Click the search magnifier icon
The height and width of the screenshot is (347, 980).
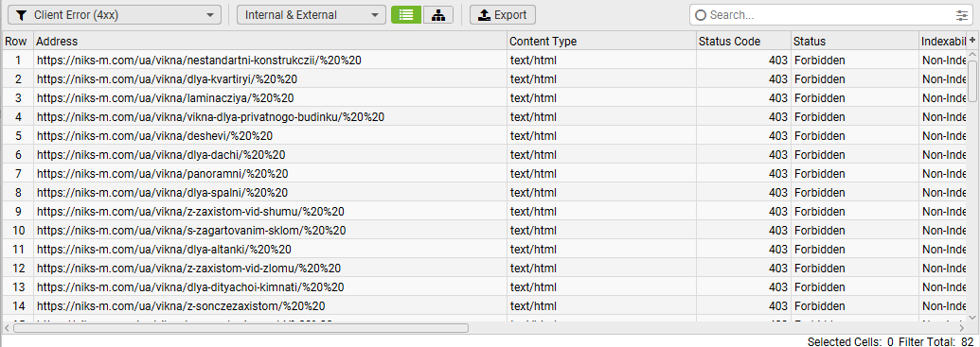701,15
